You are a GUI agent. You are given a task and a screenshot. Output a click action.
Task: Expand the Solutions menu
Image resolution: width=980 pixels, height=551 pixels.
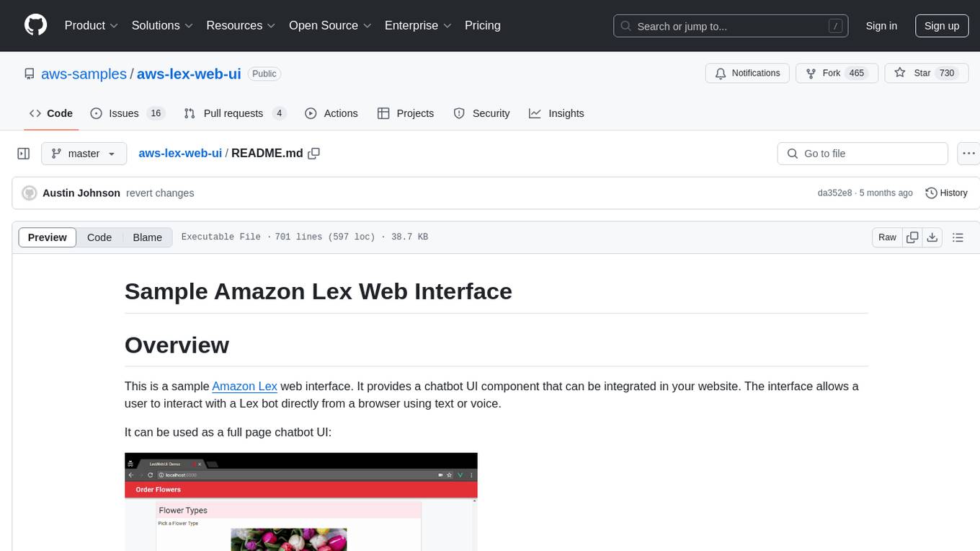tap(162, 25)
